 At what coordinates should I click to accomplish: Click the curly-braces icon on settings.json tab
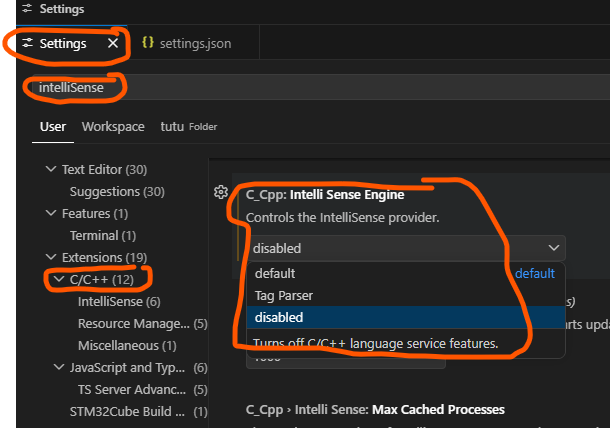click(148, 42)
